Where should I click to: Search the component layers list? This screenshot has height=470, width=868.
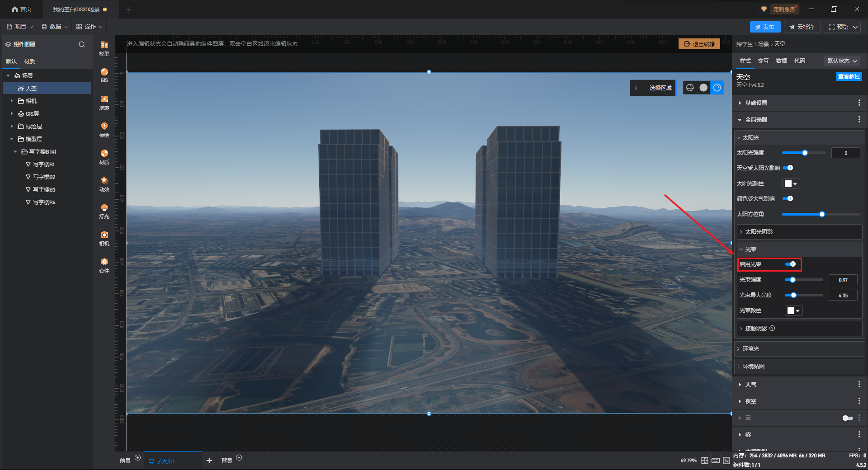pyautogui.click(x=82, y=44)
